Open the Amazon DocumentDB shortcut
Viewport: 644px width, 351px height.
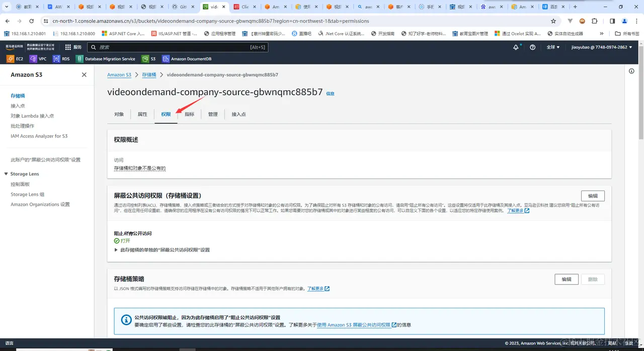(x=187, y=59)
